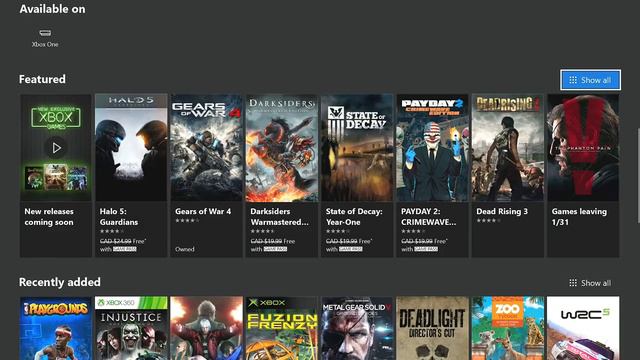This screenshot has height=360, width=640.
Task: Click the 'Featured' section heading
Action: (x=42, y=79)
